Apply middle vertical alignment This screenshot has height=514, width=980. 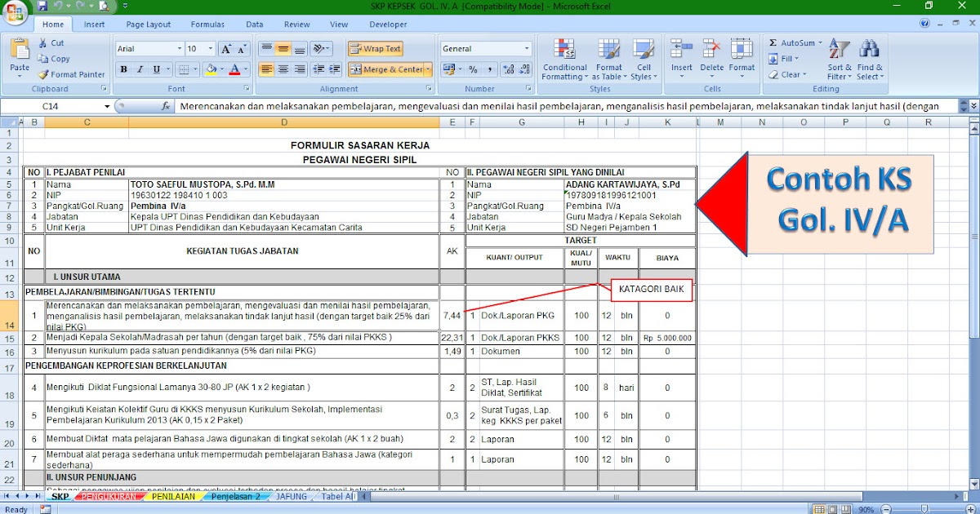tap(283, 49)
